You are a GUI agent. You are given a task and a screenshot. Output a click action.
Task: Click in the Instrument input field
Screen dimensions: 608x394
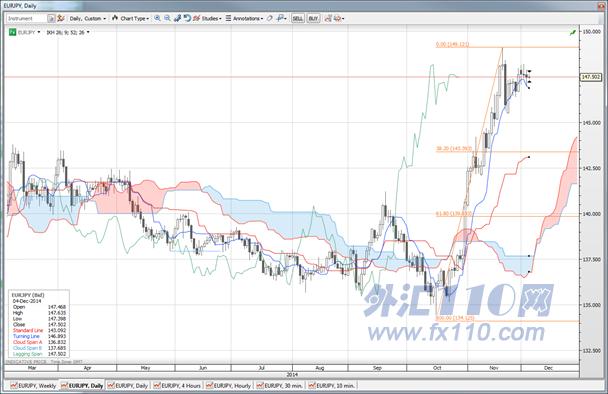pos(26,18)
